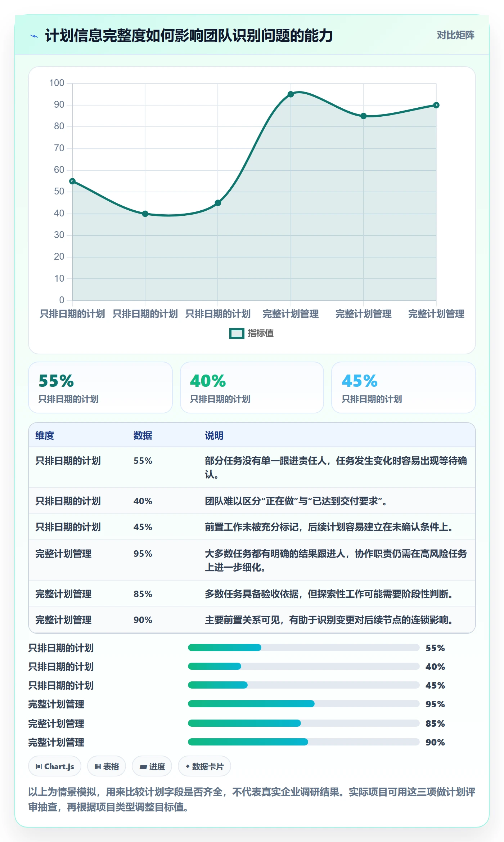Click the progress bar labeled 40%

[304, 666]
